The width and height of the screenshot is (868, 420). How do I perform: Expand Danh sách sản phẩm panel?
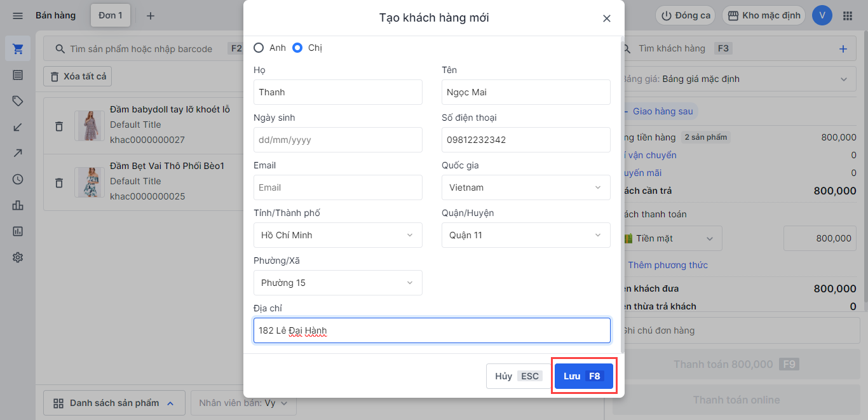point(114,403)
